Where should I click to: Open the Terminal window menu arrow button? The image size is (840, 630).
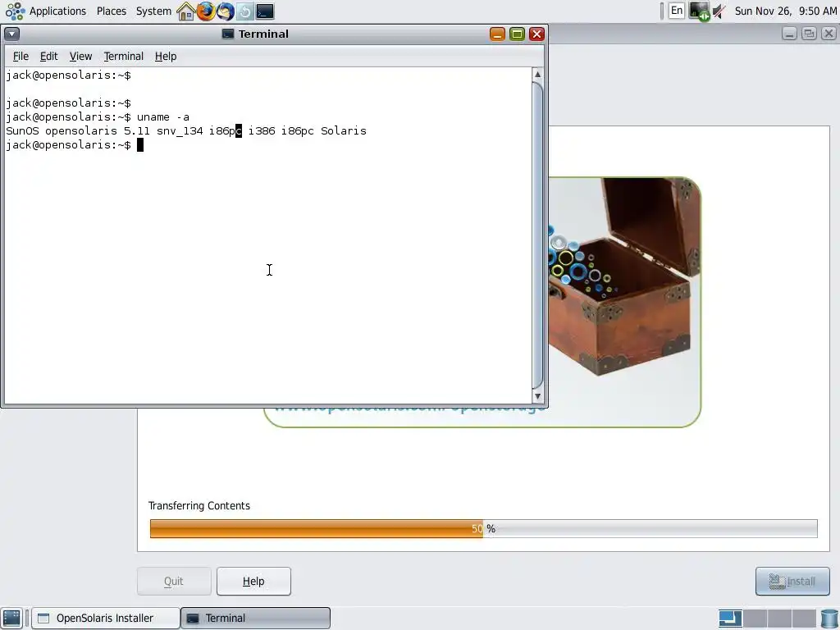point(11,34)
